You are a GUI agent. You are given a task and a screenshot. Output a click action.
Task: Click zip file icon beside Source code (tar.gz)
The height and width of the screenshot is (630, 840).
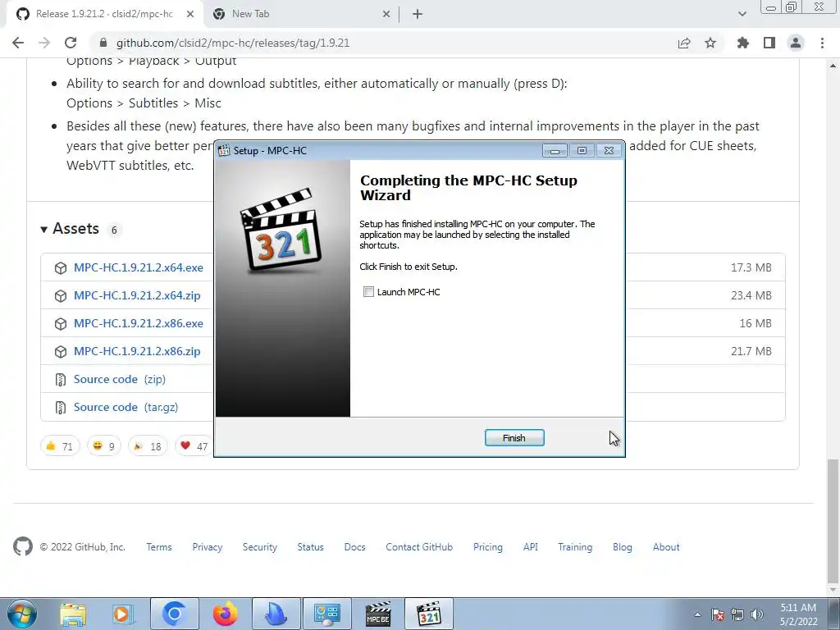coord(61,408)
